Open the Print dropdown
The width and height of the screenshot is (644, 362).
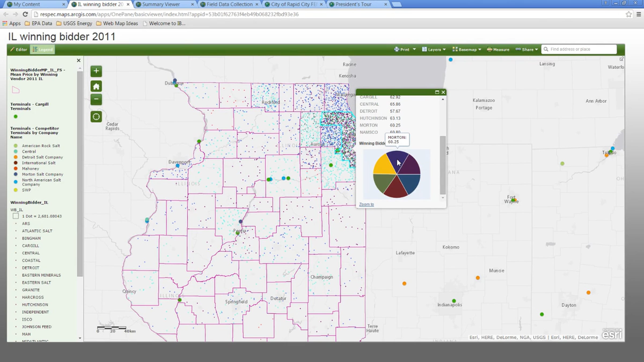click(x=405, y=49)
